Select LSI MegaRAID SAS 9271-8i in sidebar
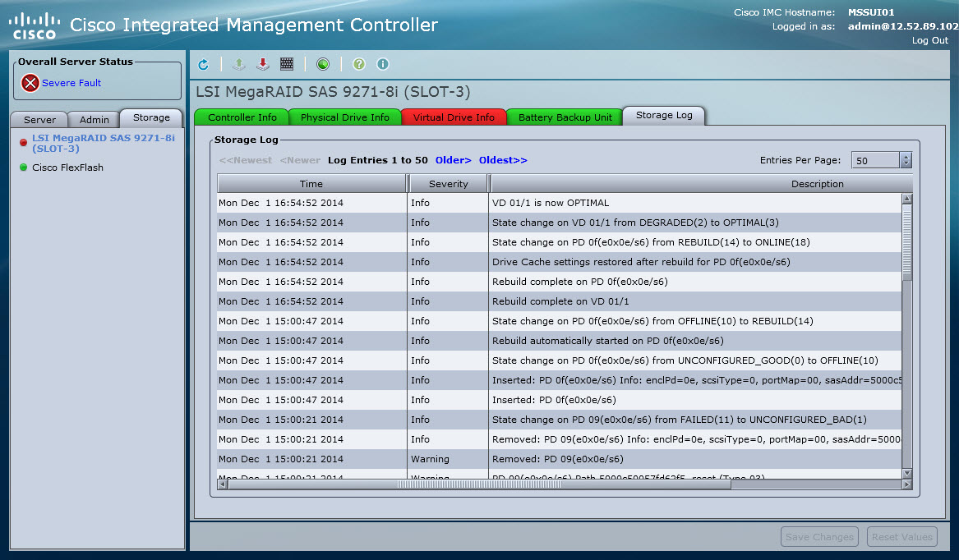 (104, 143)
